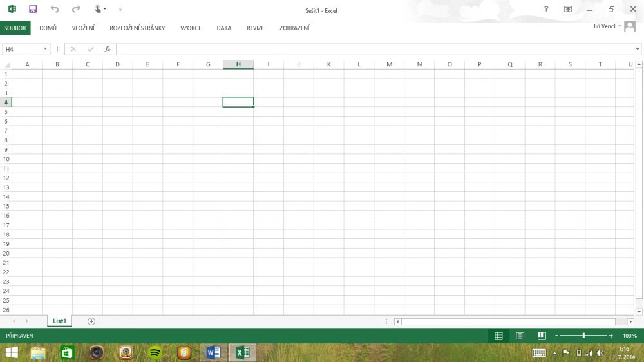Open the Jiří Vencl account menu

click(x=607, y=26)
